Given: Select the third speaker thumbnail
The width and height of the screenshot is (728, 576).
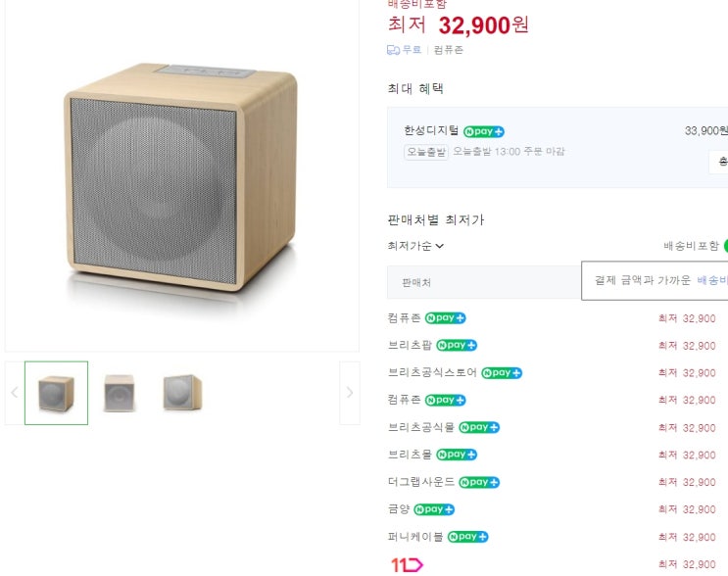Looking at the screenshot, I should click(x=182, y=393).
